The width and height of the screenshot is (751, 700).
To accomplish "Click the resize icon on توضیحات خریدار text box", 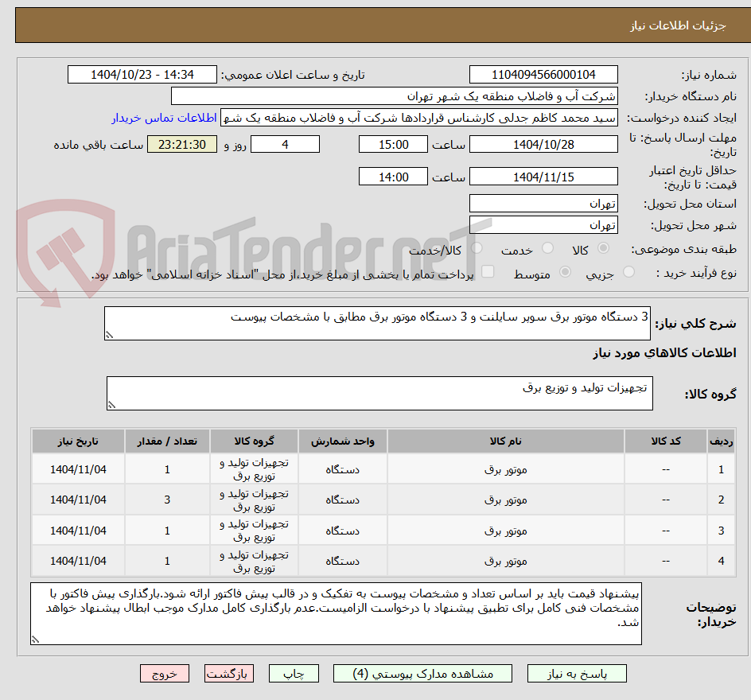I will 35,639.
